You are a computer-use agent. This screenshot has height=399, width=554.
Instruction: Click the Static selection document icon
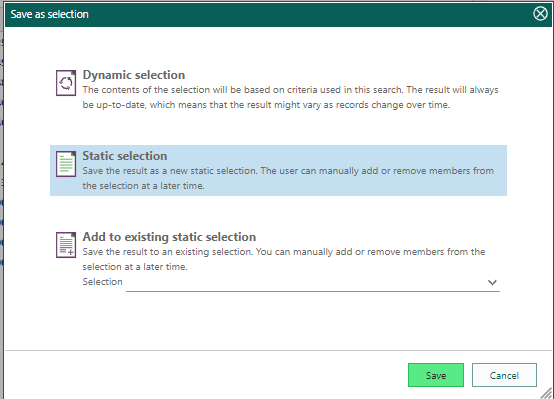pyautogui.click(x=66, y=164)
